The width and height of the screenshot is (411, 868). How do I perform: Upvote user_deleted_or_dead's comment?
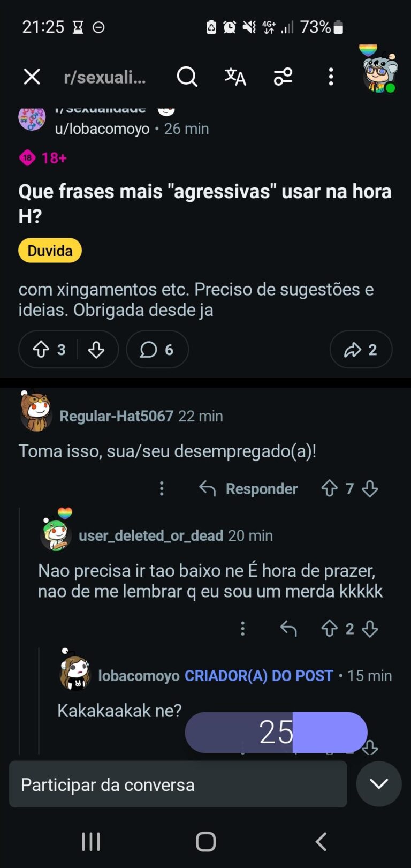tap(329, 628)
